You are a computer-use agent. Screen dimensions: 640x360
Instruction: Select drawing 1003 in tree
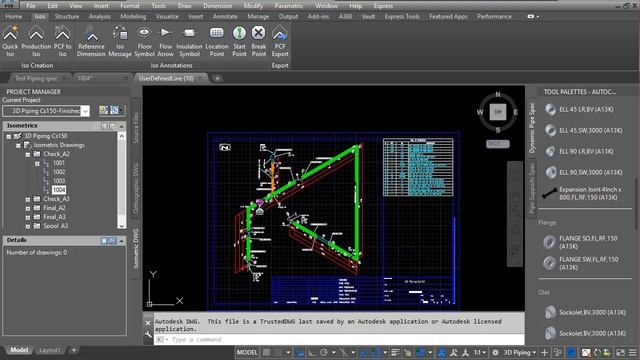tap(58, 181)
